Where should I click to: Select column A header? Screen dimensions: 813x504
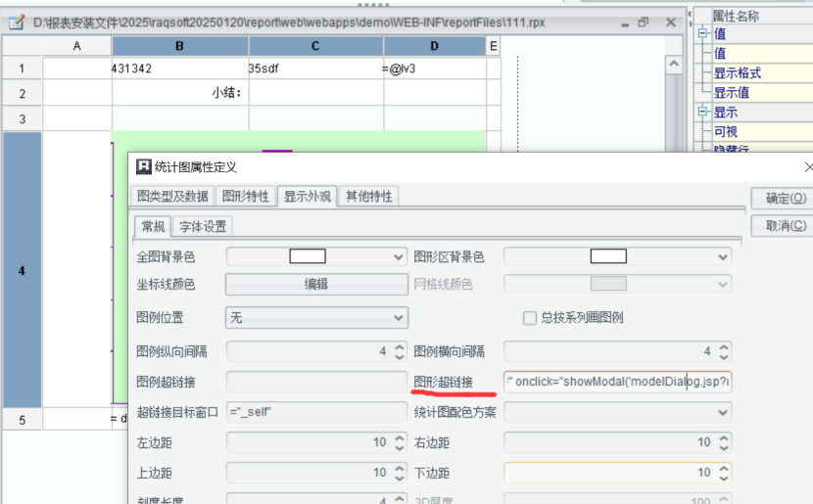[76, 46]
